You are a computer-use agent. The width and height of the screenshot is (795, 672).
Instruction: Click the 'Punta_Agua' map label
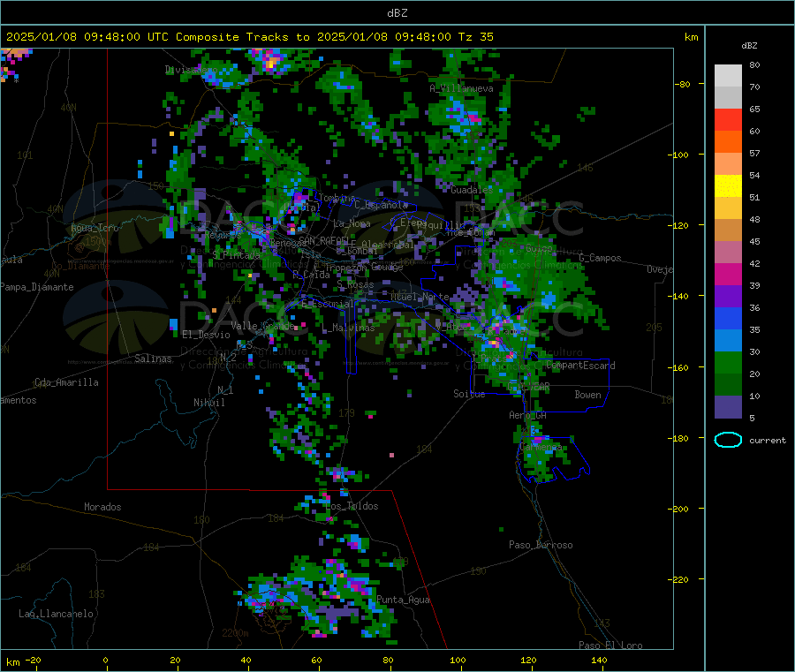[403, 600]
